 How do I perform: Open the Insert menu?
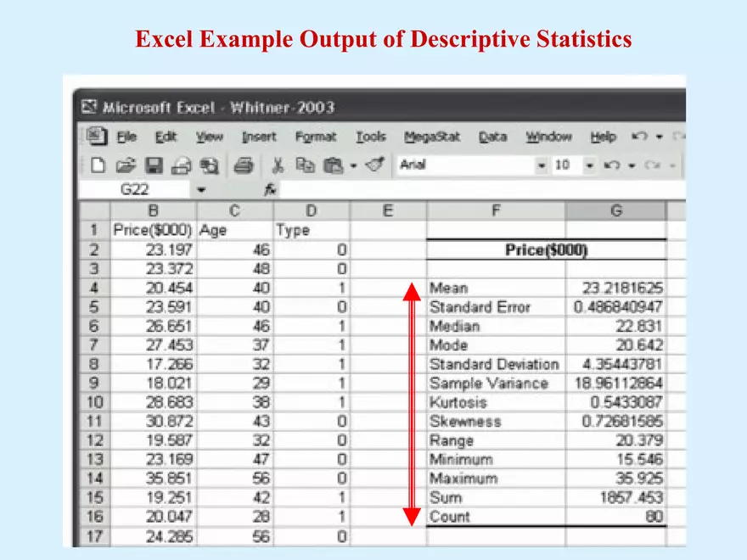click(259, 137)
